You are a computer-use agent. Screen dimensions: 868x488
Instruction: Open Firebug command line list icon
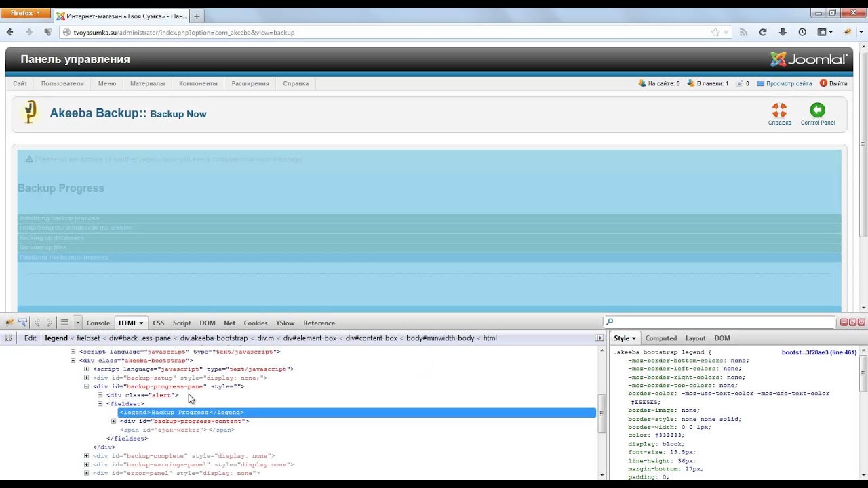pos(64,323)
